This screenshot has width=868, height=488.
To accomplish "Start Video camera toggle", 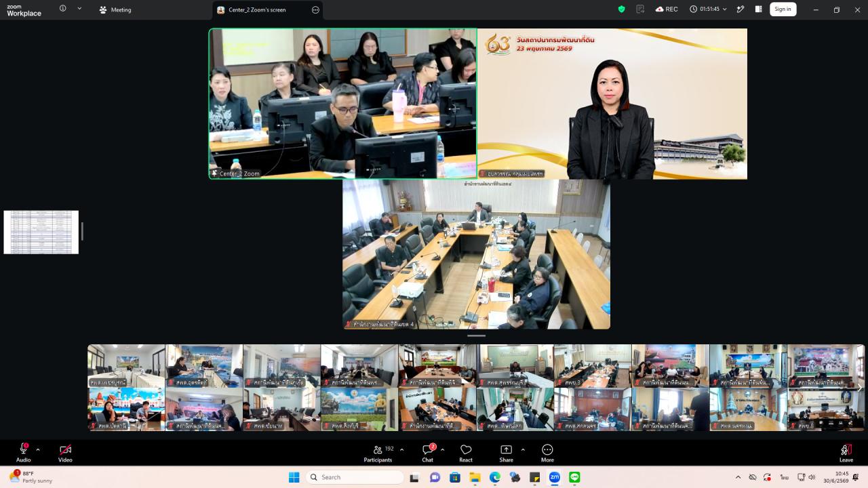I will point(65,453).
